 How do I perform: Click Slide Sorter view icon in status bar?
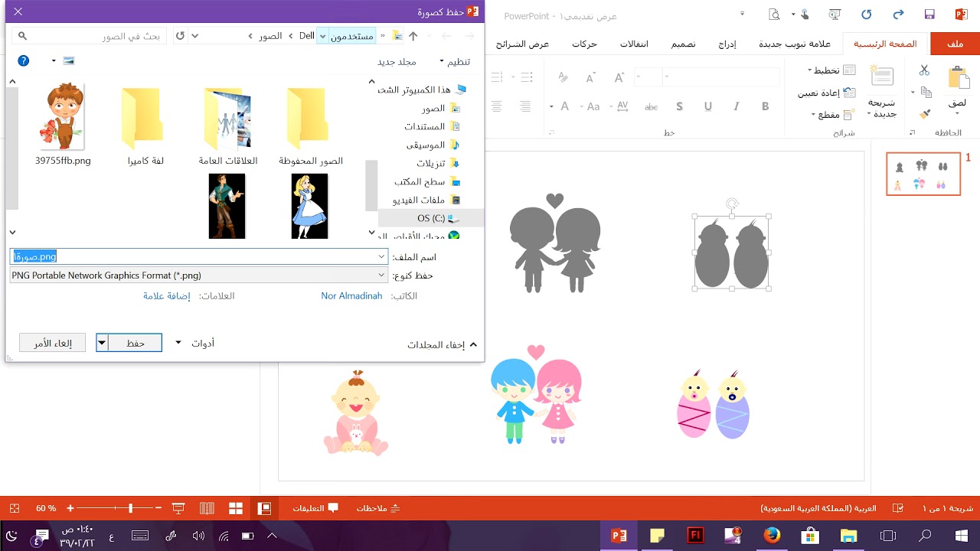pyautogui.click(x=235, y=508)
